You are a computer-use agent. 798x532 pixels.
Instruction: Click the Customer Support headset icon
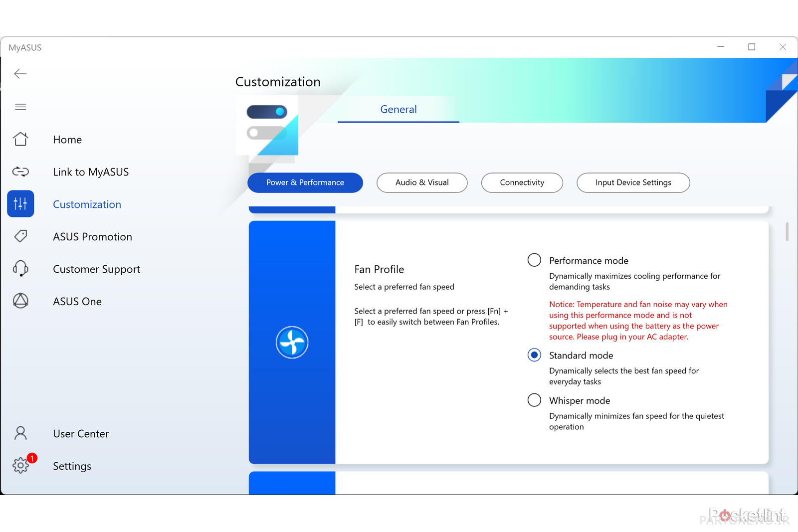20,269
